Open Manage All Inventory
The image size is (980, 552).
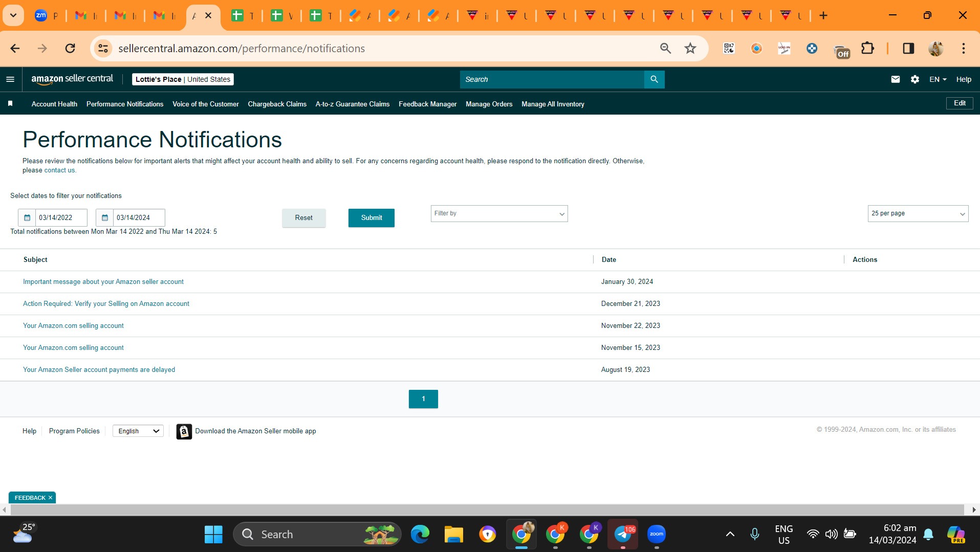coord(553,104)
